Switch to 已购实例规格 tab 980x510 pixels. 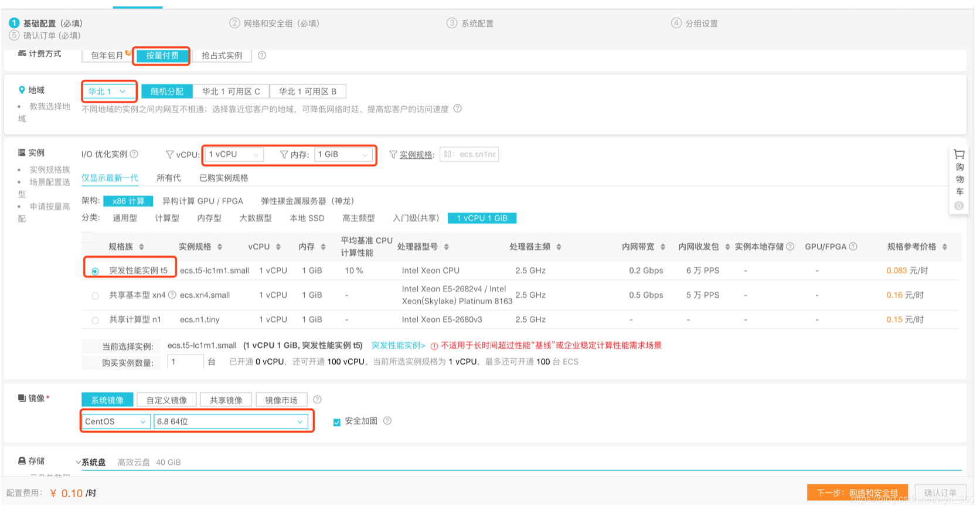224,178
